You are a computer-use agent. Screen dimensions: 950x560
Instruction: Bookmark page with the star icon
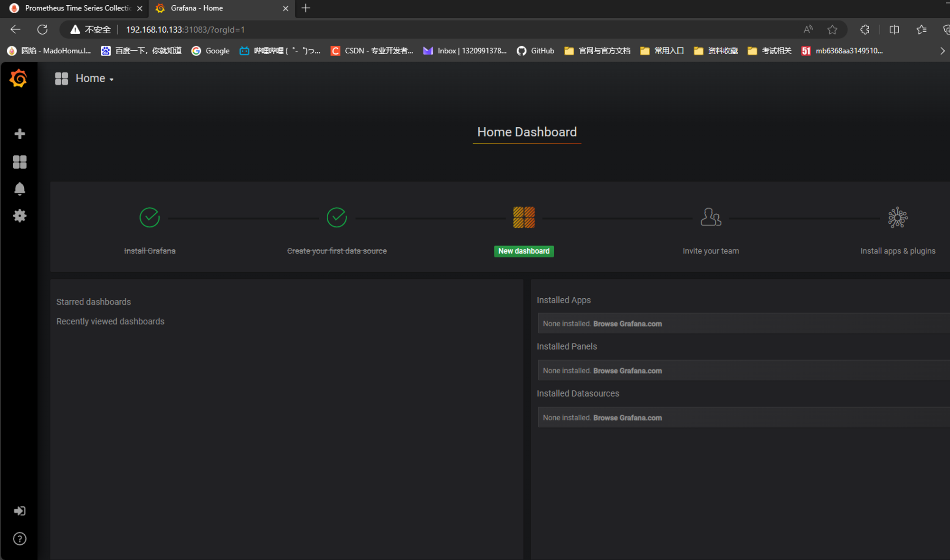832,29
